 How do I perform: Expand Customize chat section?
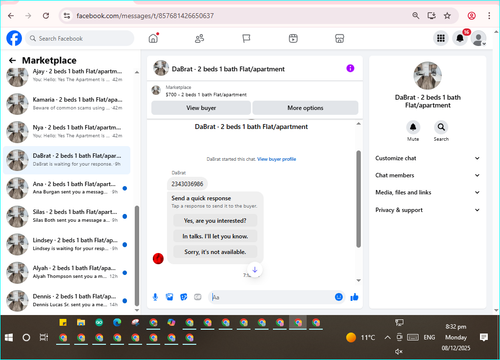pyautogui.click(x=428, y=158)
